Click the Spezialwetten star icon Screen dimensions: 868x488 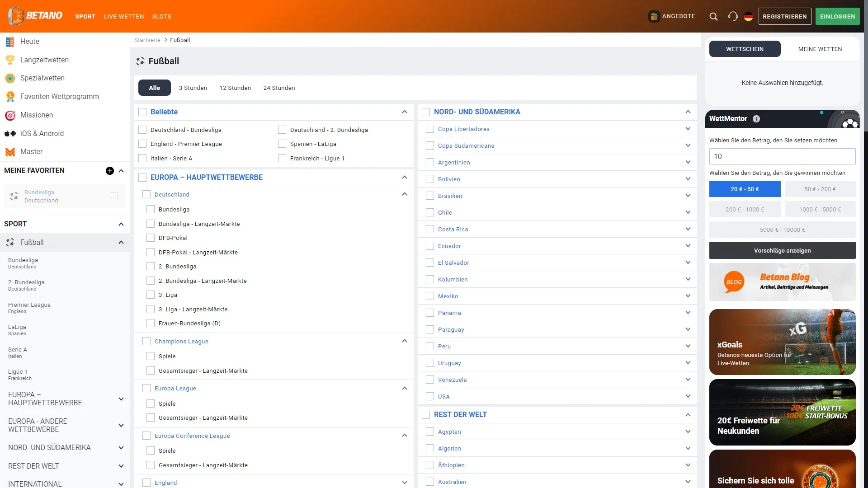point(10,78)
